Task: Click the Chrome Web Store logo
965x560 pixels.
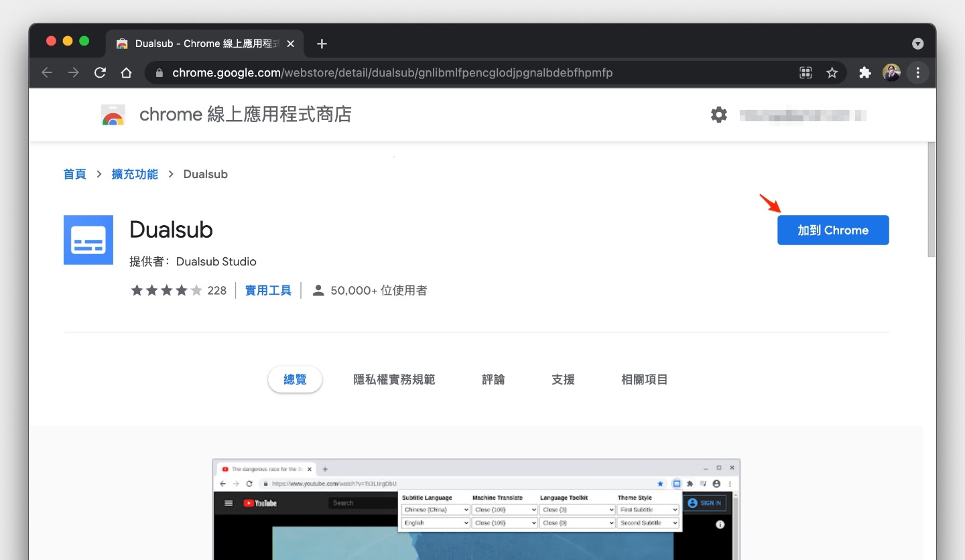Action: (x=113, y=114)
